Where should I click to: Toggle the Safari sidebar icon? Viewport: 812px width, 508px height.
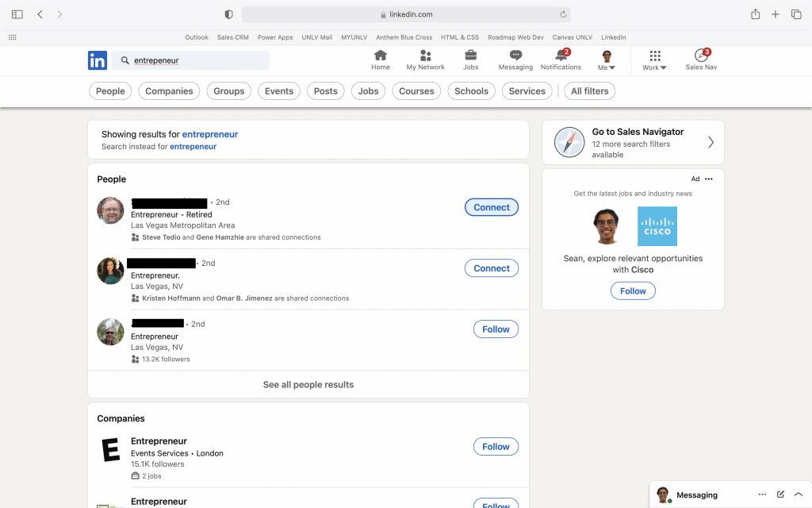(x=17, y=14)
